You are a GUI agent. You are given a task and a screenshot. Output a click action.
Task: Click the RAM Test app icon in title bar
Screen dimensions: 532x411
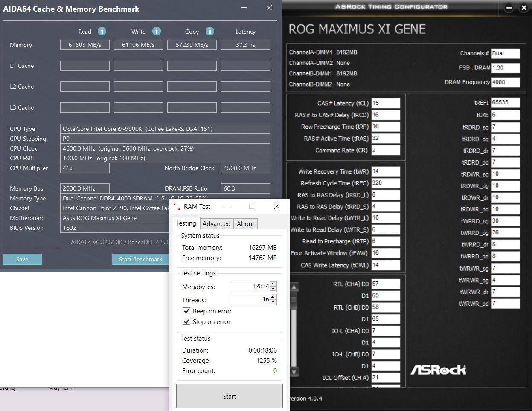click(x=177, y=206)
